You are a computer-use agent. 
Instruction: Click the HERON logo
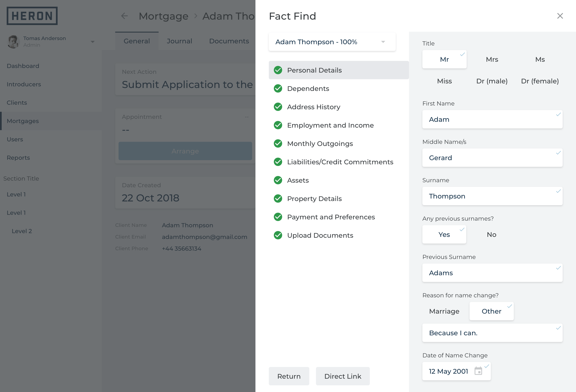click(x=32, y=16)
